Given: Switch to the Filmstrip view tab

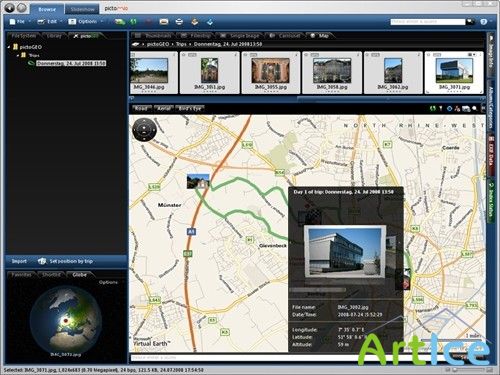Looking at the screenshot, I should tap(196, 36).
